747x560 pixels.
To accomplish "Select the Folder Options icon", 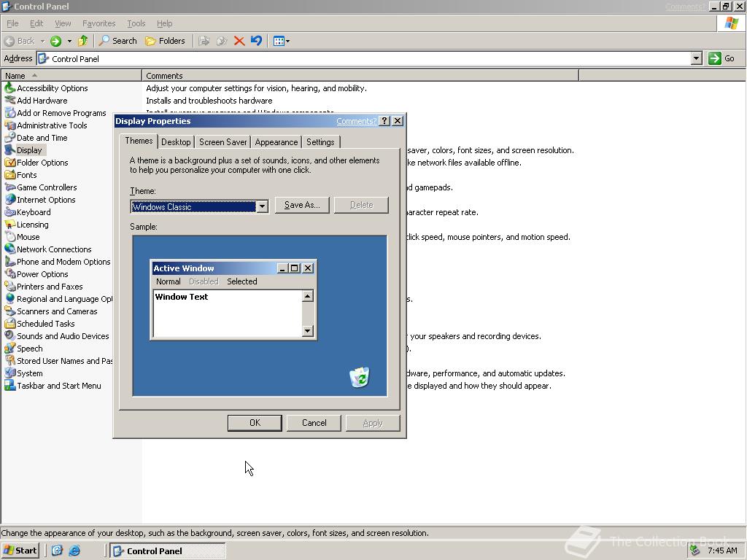I will 10,162.
